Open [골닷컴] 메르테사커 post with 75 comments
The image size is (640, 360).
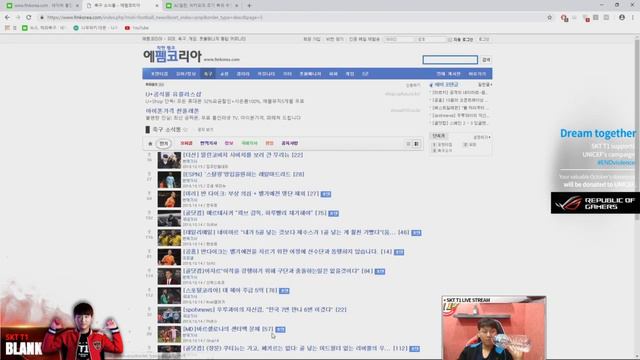[254, 213]
